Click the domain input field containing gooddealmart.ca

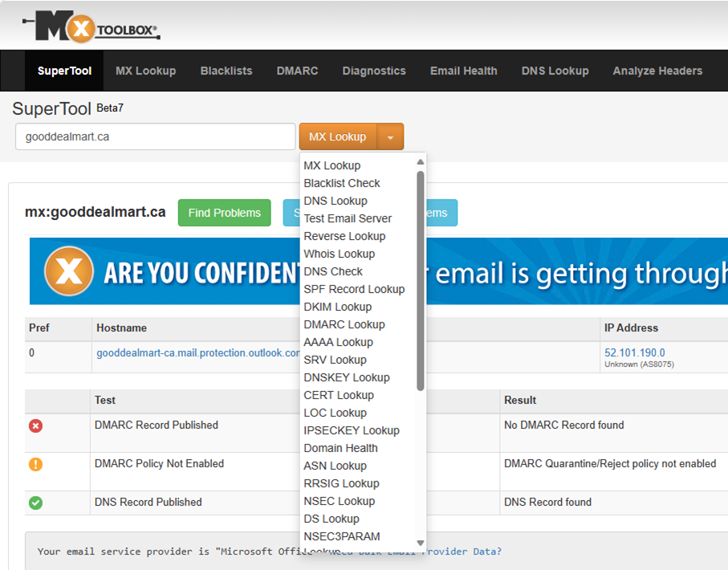click(156, 136)
